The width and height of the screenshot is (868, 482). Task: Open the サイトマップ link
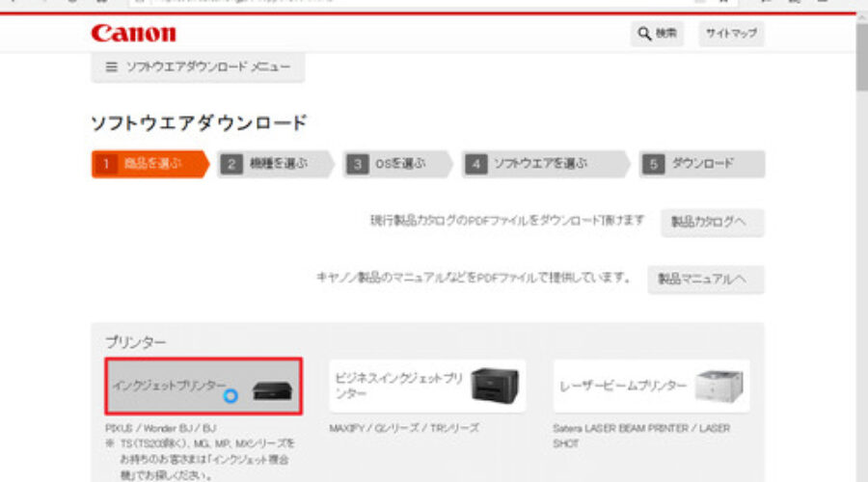point(731,34)
